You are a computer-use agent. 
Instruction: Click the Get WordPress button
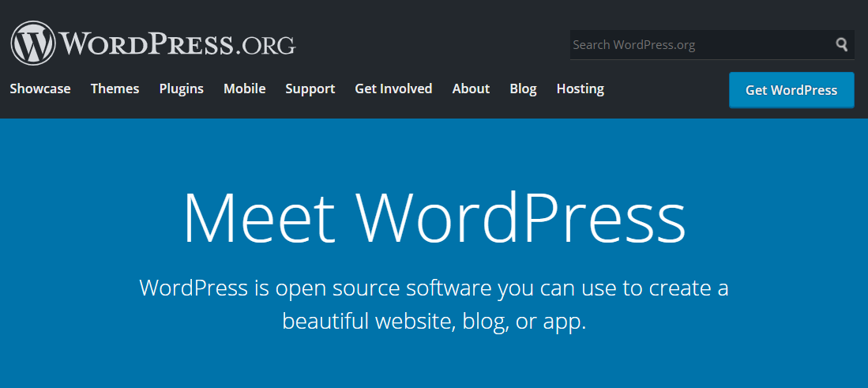[791, 89]
